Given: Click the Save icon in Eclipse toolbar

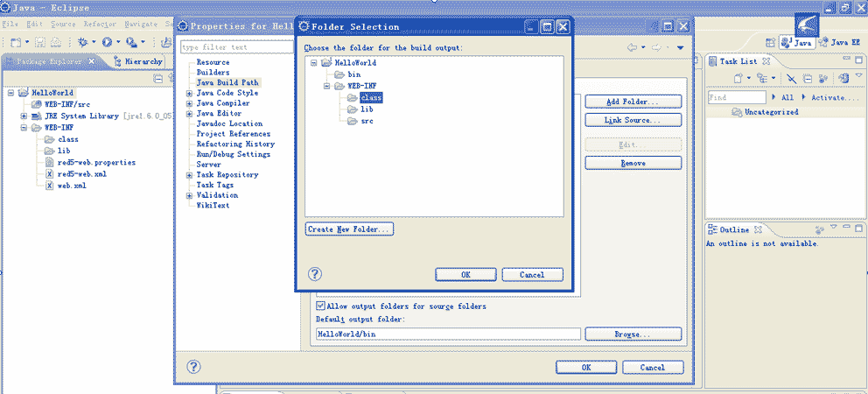Looking at the screenshot, I should point(40,42).
